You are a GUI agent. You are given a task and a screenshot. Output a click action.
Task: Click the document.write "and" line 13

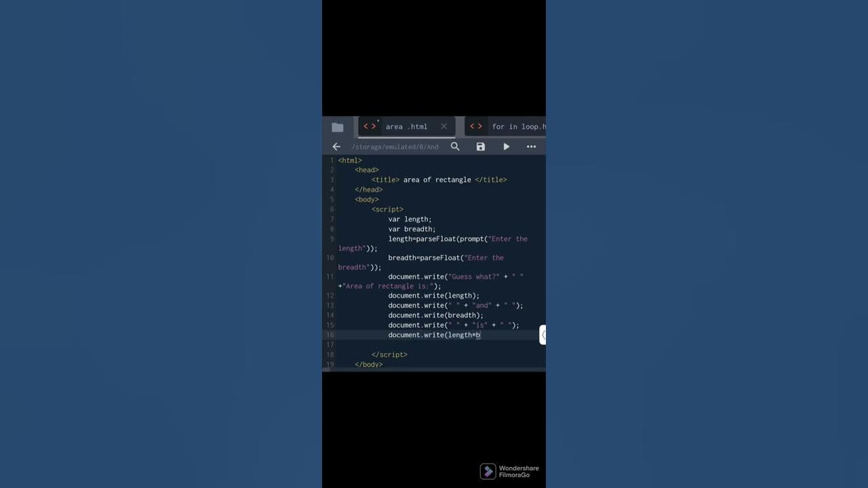[x=456, y=305]
